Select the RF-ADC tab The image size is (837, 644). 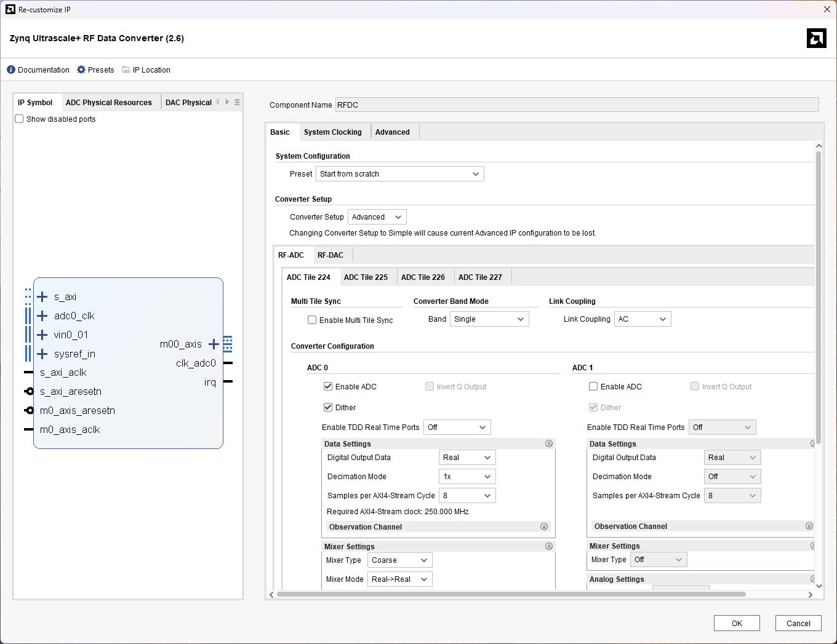click(x=291, y=255)
